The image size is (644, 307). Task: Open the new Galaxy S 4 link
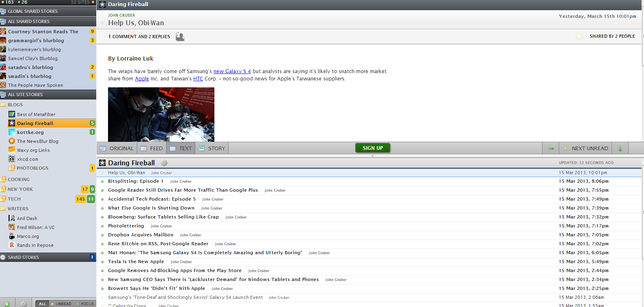232,71
